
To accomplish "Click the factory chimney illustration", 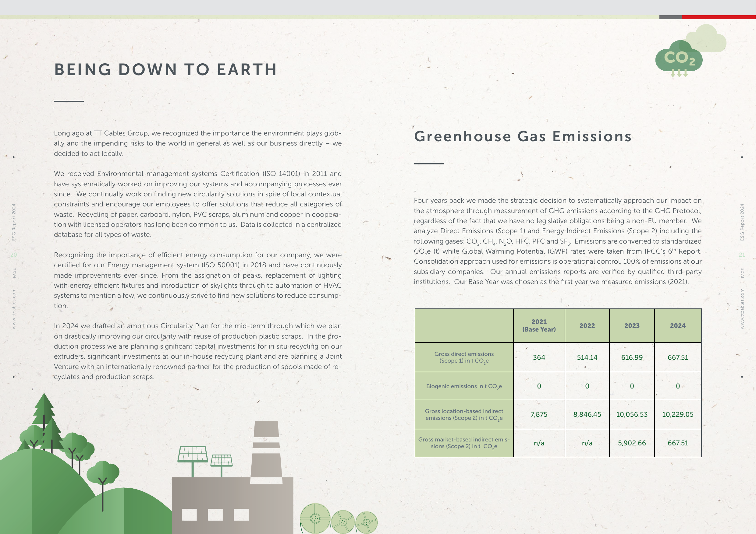I will click(266, 452).
